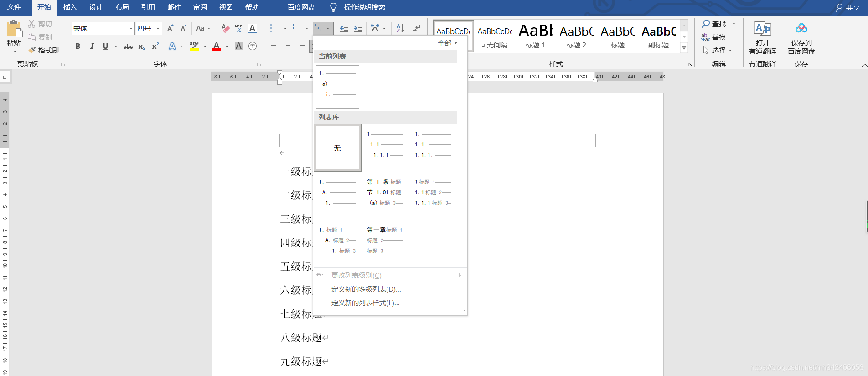Select the 无 (none) list thumbnail
Image resolution: width=868 pixels, height=376 pixels.
(337, 148)
